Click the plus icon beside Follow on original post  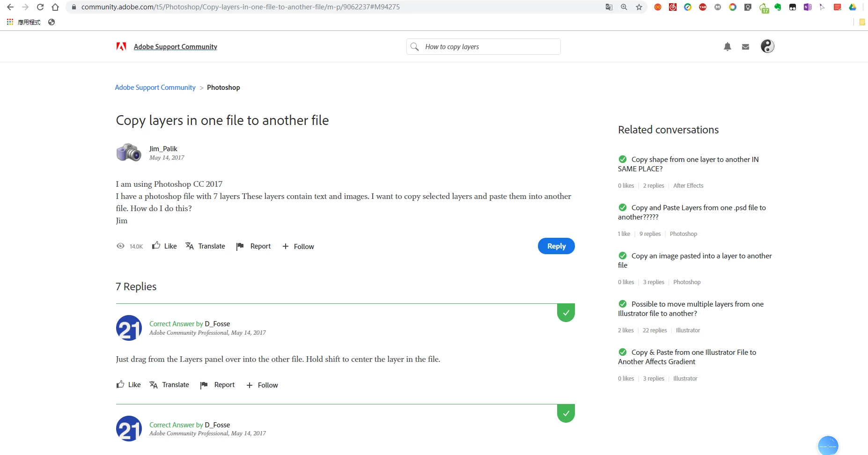pos(286,246)
